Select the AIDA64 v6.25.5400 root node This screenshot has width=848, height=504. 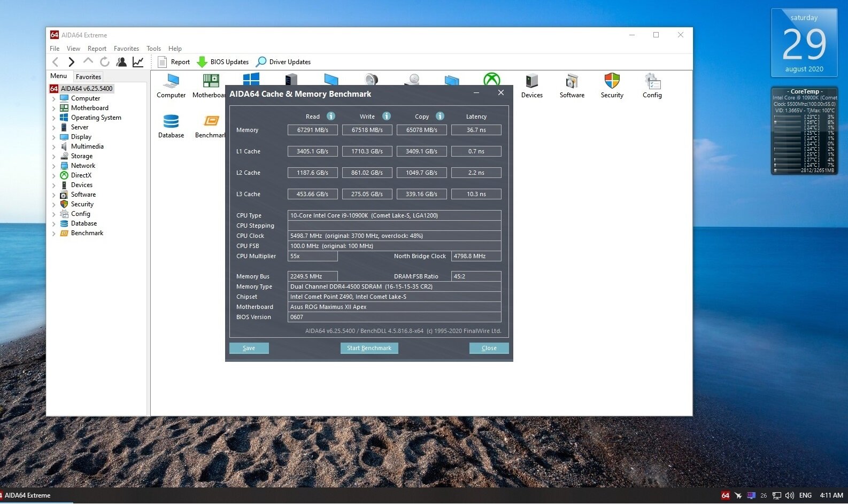point(81,89)
